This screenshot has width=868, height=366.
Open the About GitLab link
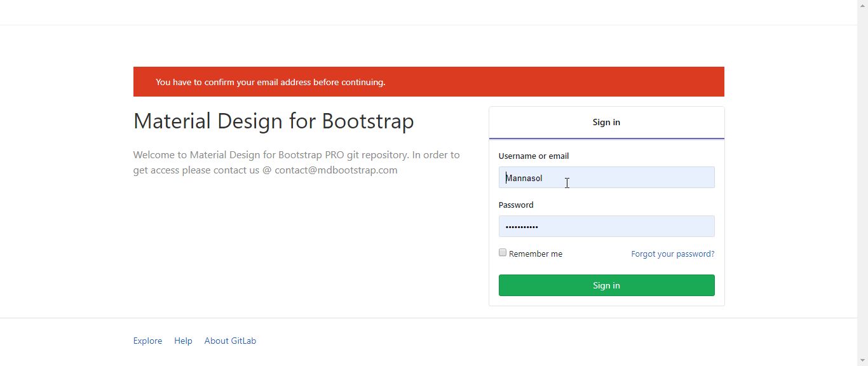[x=230, y=341]
